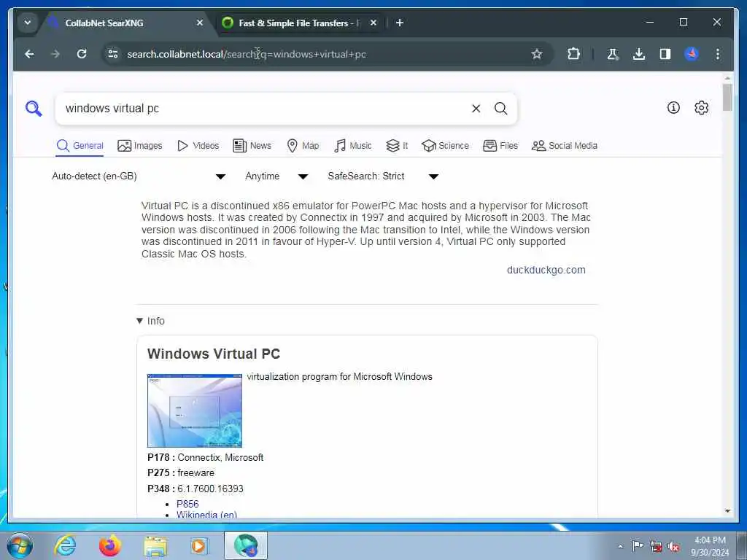The height and width of the screenshot is (560, 747).
Task: Click the freeware text
Action: point(196,472)
